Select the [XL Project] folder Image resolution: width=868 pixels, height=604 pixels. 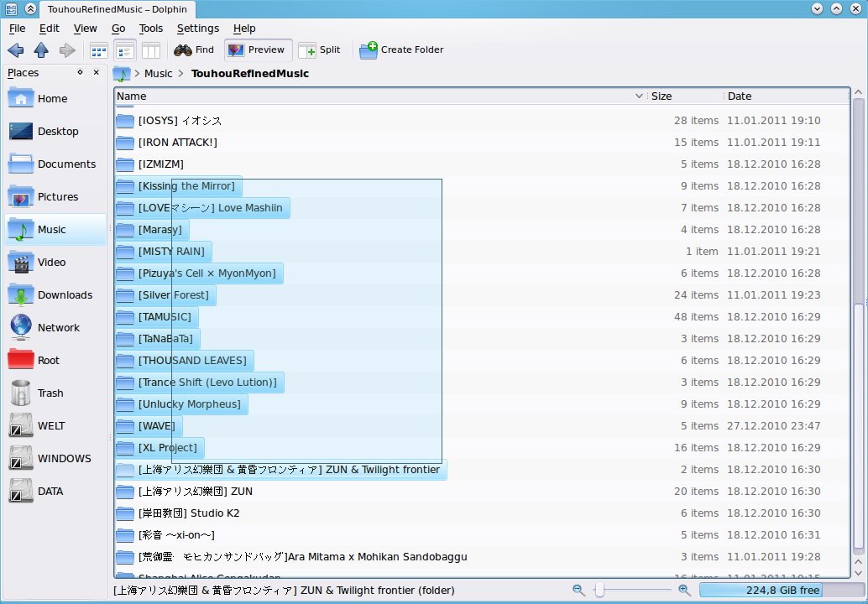[x=159, y=448]
